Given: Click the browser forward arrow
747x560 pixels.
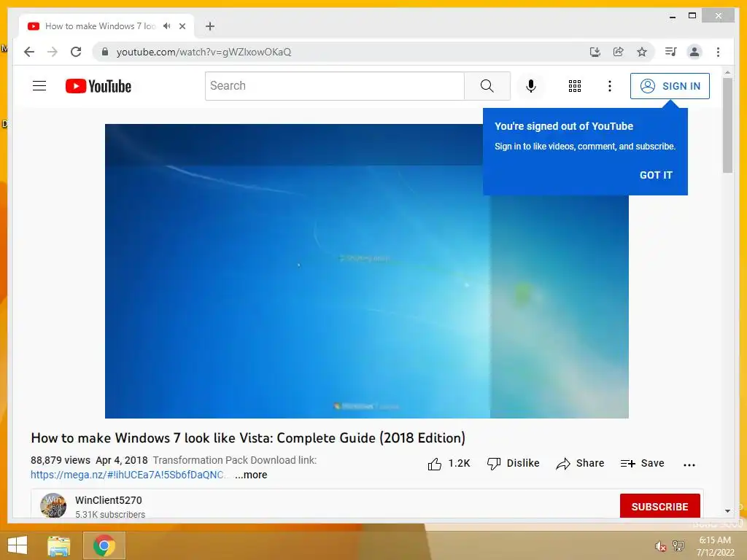Looking at the screenshot, I should point(53,52).
